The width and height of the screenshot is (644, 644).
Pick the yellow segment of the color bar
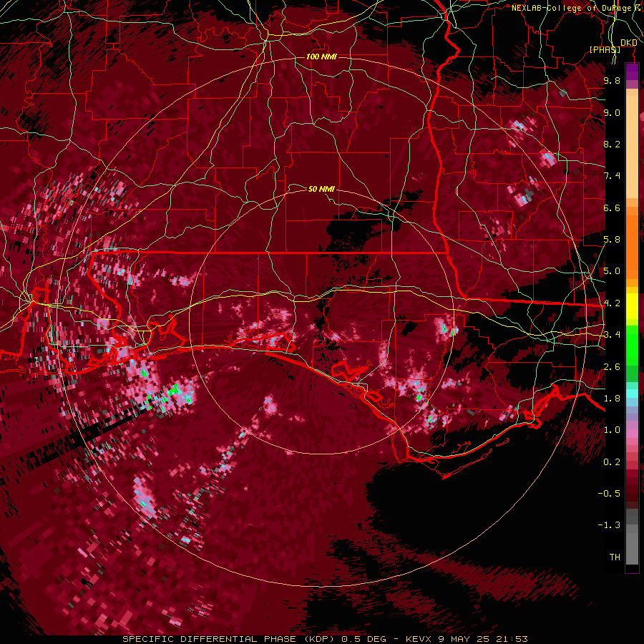click(632, 306)
